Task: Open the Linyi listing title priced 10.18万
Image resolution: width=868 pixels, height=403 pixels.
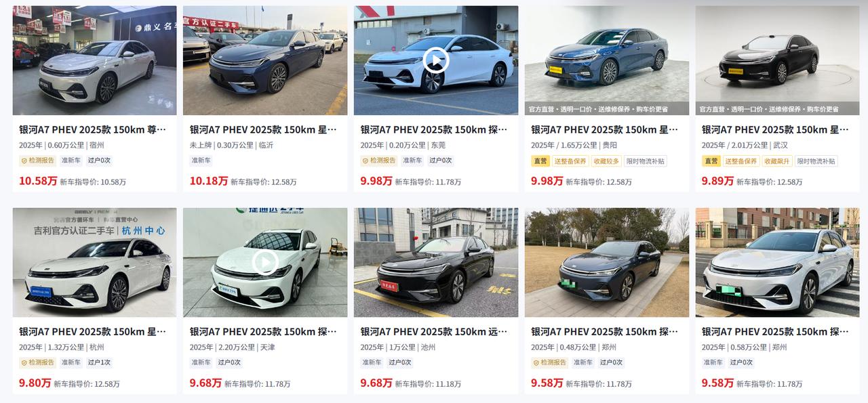Action: pos(263,129)
